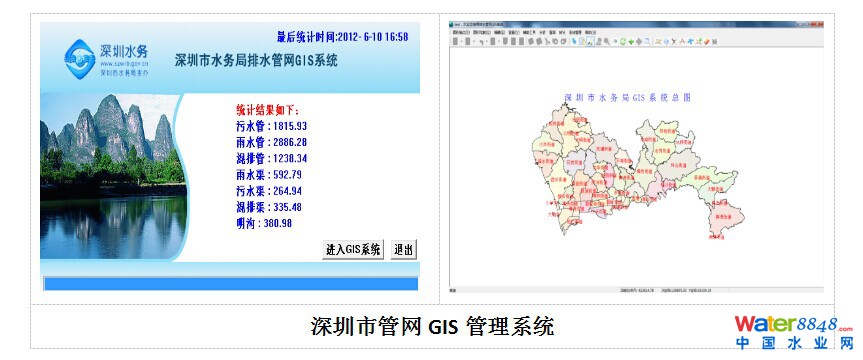Click the 进入GIS系统 button
The width and height of the screenshot is (863, 360).
(353, 249)
